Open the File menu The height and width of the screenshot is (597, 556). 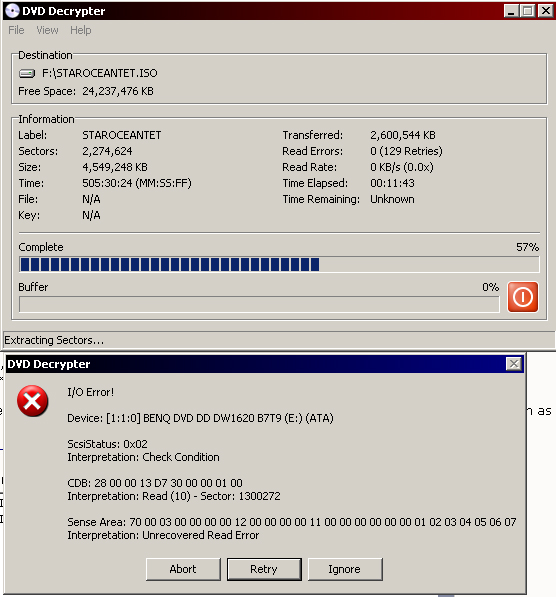click(x=16, y=30)
